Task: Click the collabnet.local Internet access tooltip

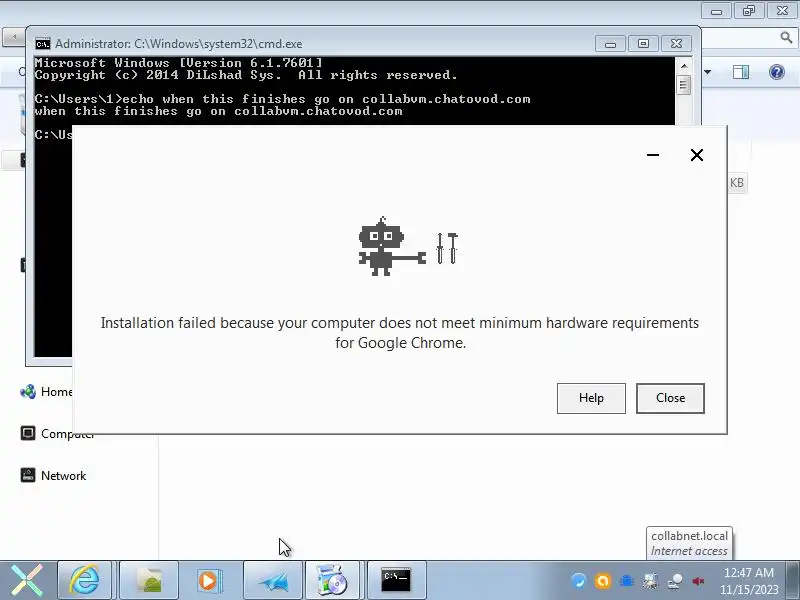Action: pos(689,543)
